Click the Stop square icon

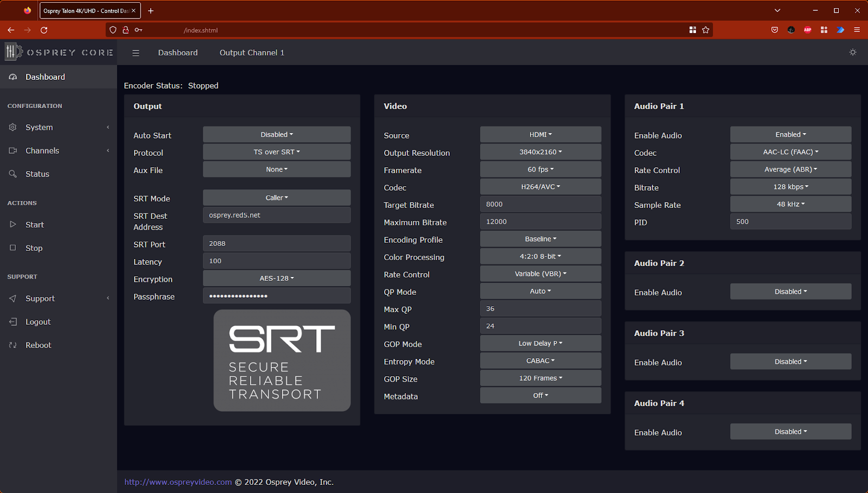tap(13, 248)
